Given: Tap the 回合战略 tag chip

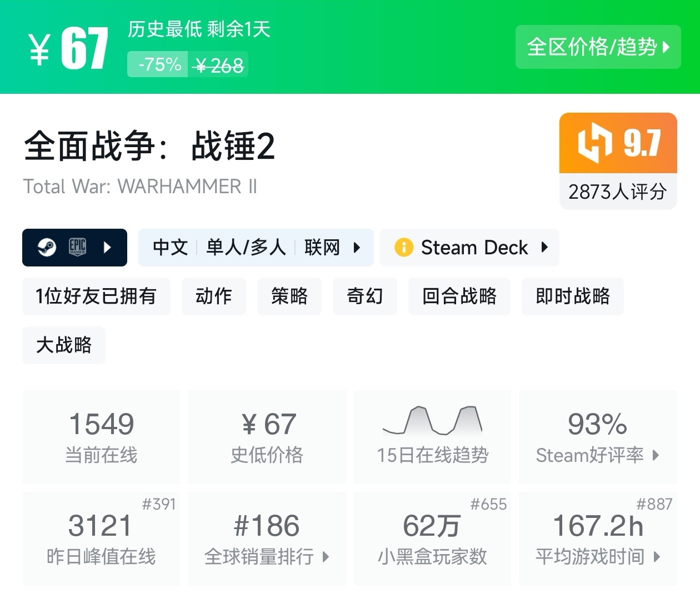Looking at the screenshot, I should click(x=459, y=296).
